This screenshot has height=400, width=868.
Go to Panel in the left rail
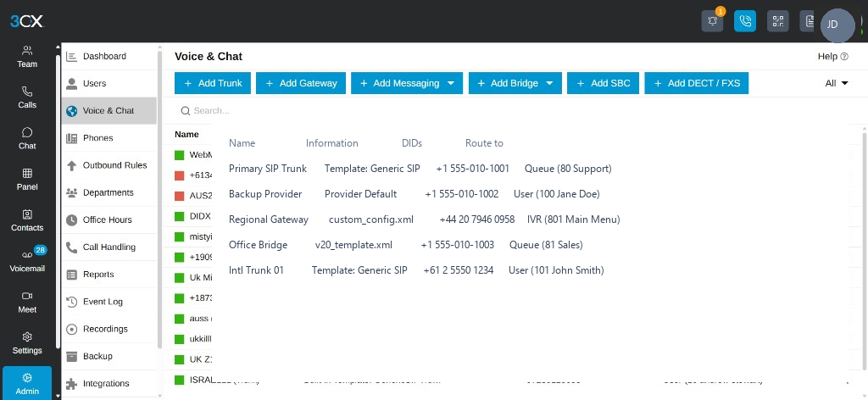27,180
